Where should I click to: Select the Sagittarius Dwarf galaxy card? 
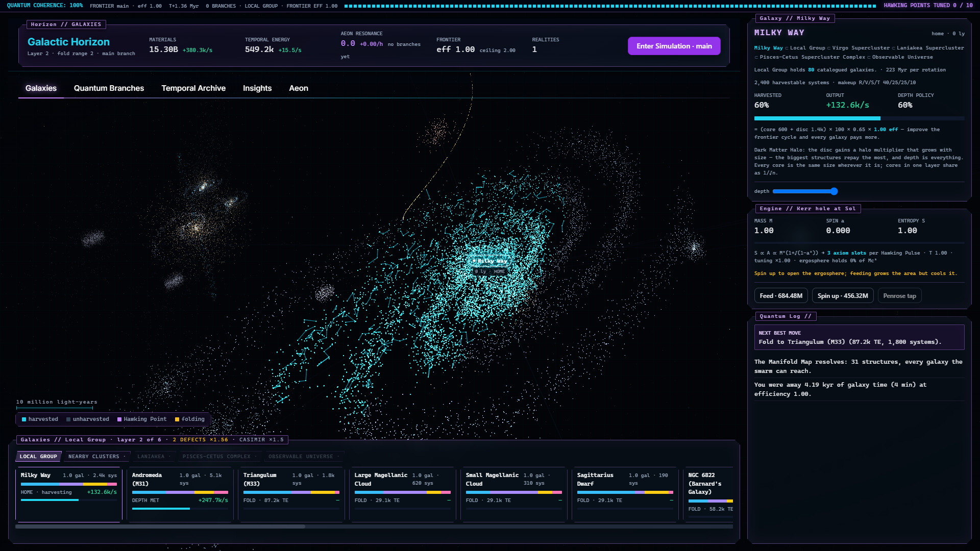[625, 494]
